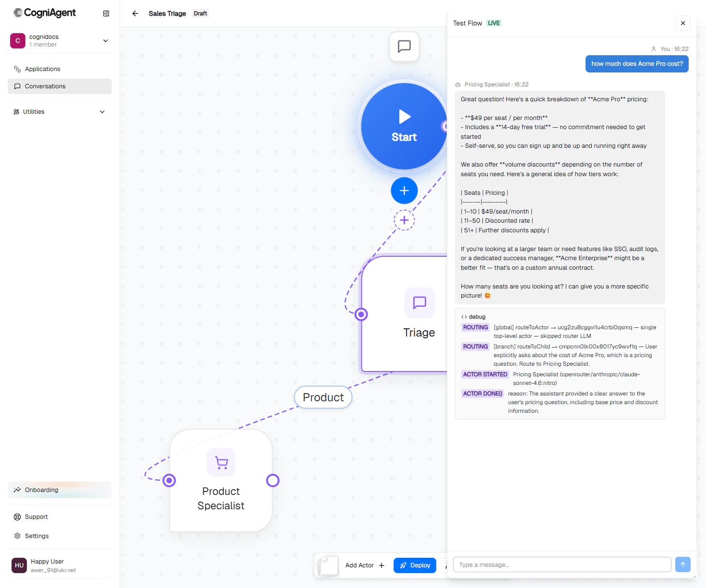Open the Onboarding item
Screen dimensions: 706x588
(x=60, y=490)
